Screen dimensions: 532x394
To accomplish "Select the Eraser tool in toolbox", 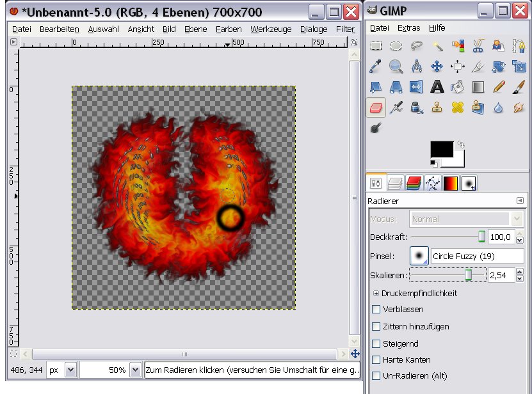I will tap(376, 108).
